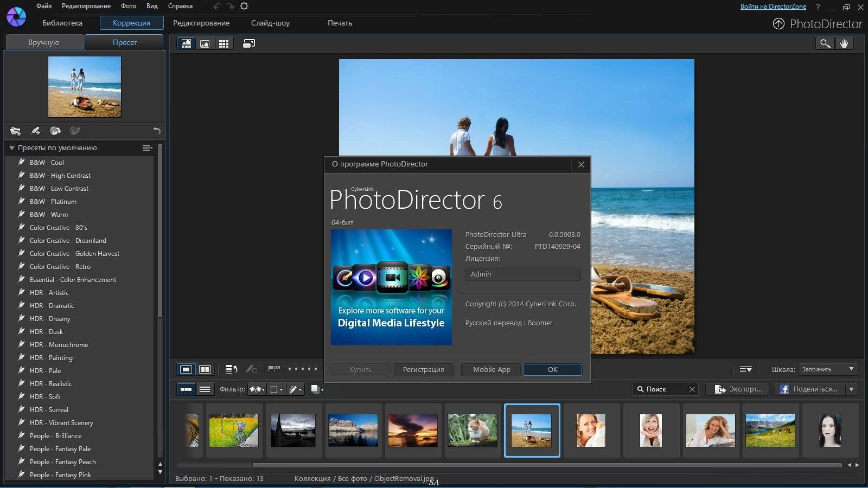Select the sunset clouds thumbnail
Viewport: 868px width, 488px height.
(x=413, y=431)
